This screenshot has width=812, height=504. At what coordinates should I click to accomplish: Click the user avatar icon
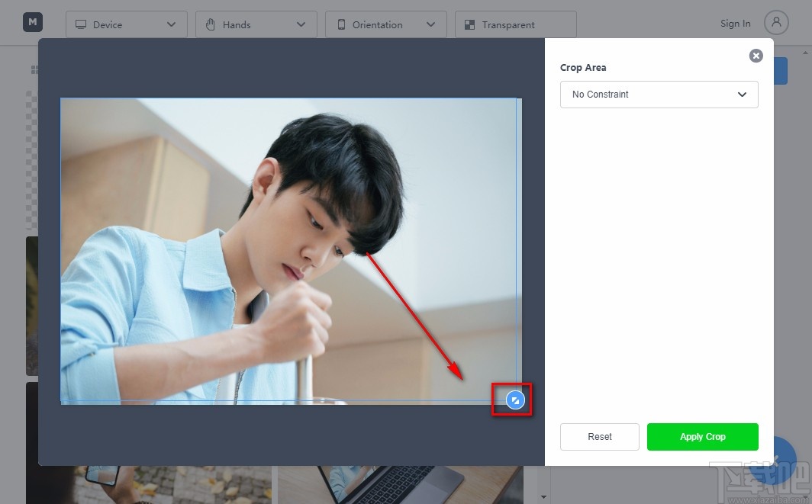point(777,22)
